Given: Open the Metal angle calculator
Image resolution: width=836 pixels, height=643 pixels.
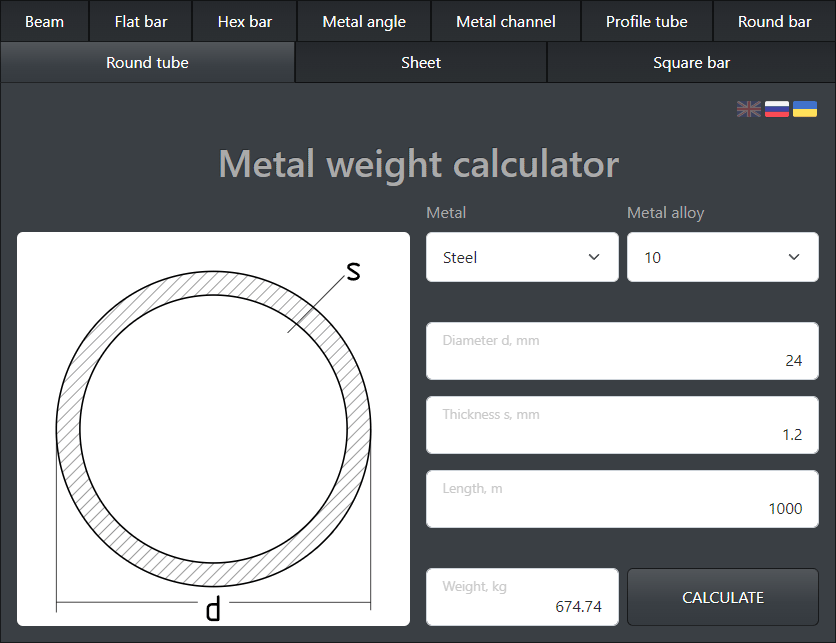Looking at the screenshot, I should click(363, 21).
